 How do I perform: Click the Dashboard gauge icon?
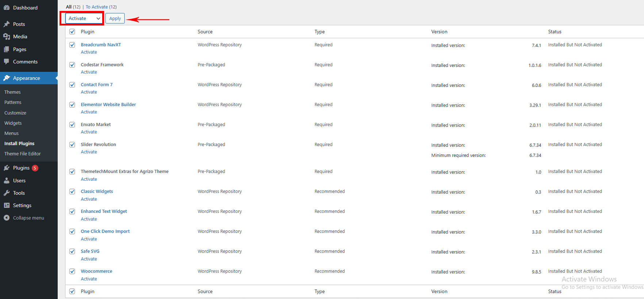(x=7, y=8)
